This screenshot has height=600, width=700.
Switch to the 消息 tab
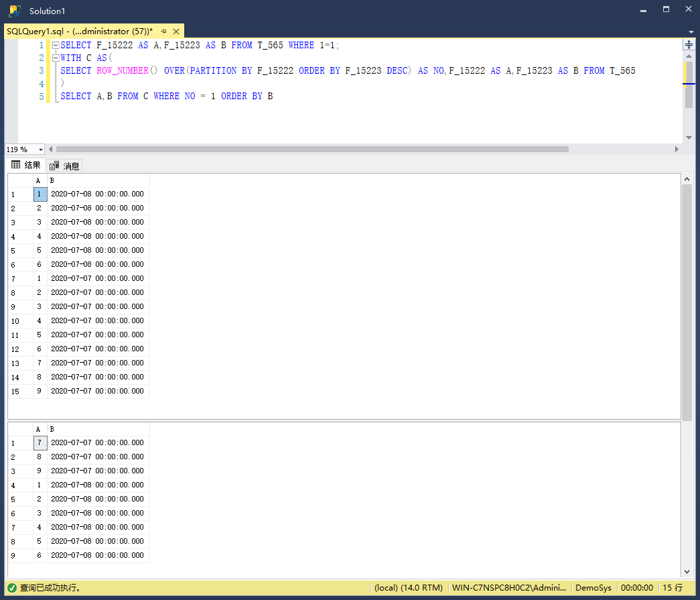(x=64, y=166)
